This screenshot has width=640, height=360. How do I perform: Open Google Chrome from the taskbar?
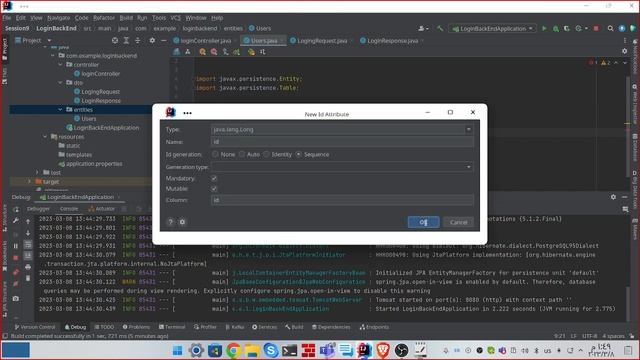(233, 350)
